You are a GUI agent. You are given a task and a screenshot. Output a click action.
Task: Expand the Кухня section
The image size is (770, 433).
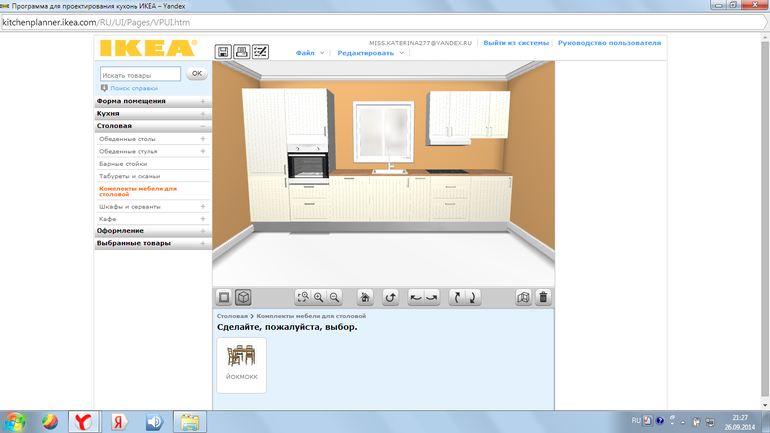click(152, 114)
